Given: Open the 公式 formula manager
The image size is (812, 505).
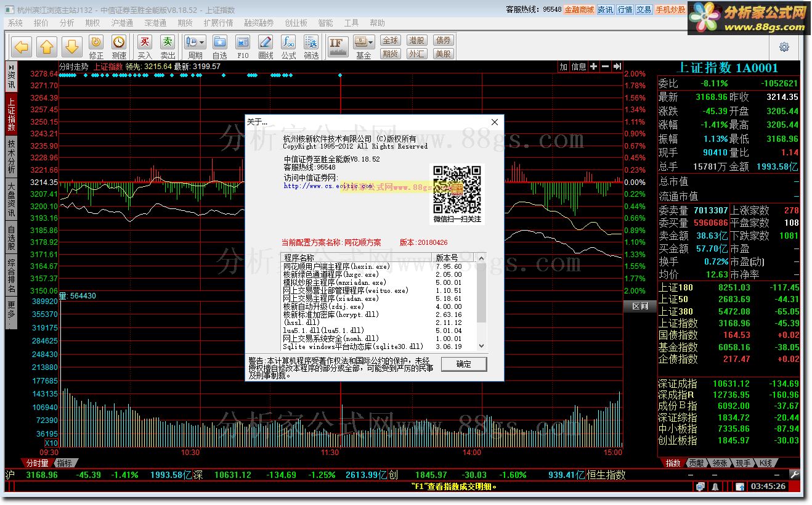Looking at the screenshot, I should (x=288, y=47).
